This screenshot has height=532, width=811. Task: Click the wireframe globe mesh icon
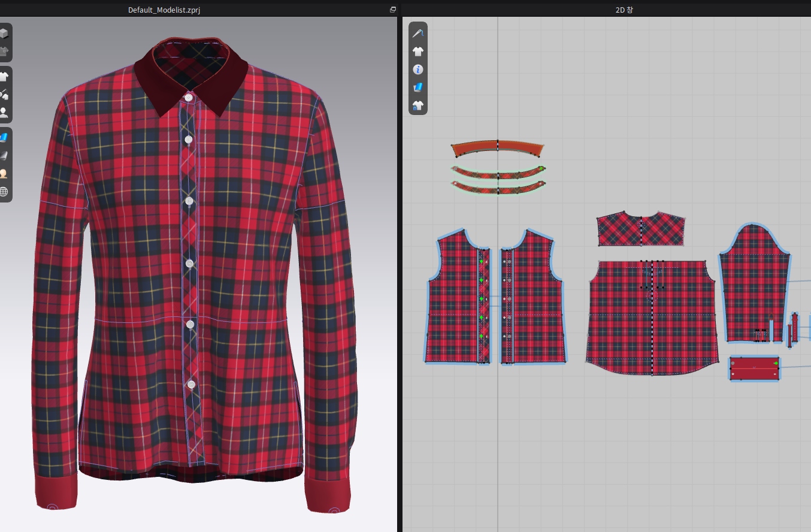4,192
